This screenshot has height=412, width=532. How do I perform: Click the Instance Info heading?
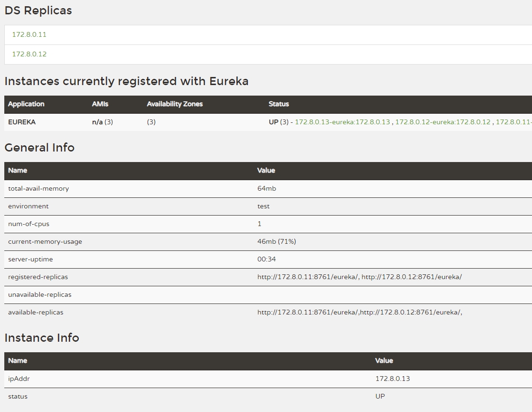[x=42, y=338]
